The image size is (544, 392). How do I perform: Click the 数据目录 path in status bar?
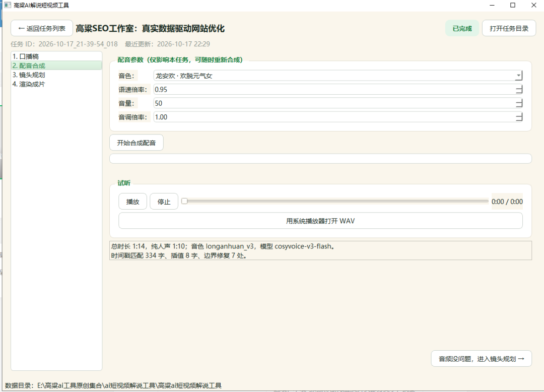click(x=113, y=385)
